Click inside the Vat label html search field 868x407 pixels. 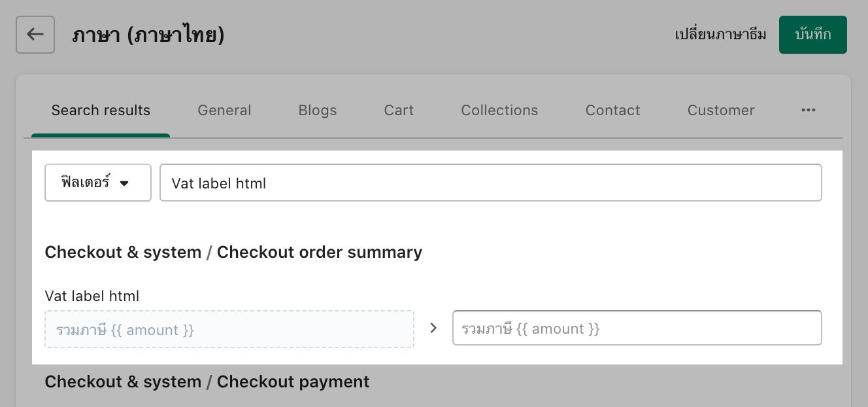490,183
